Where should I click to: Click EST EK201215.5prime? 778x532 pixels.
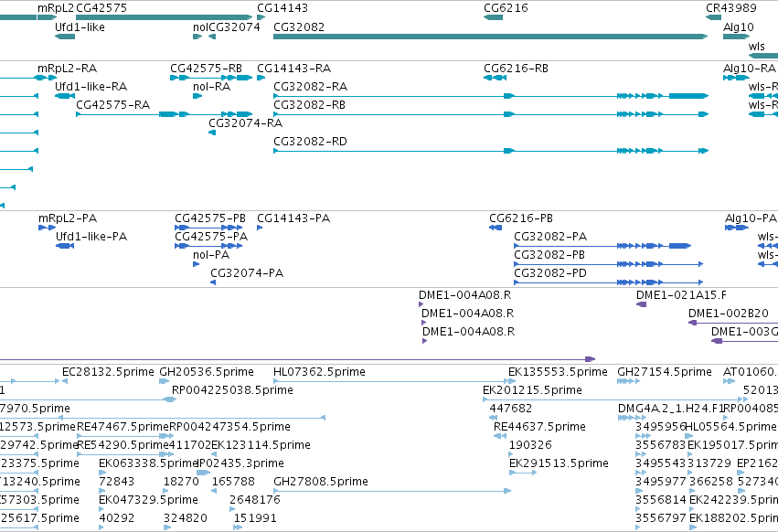(615, 399)
